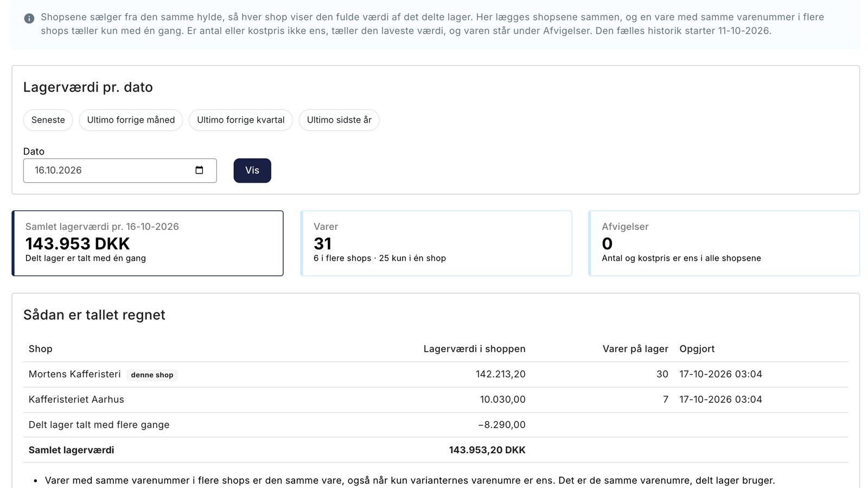The width and height of the screenshot is (868, 488).
Task: Click the Opgjort column header
Action: pyautogui.click(x=697, y=349)
